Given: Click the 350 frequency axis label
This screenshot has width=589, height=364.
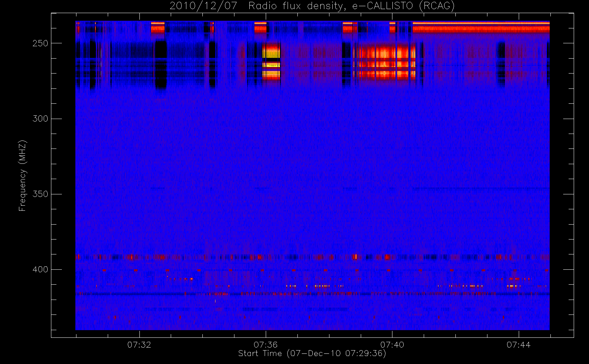Looking at the screenshot, I should (40, 194).
